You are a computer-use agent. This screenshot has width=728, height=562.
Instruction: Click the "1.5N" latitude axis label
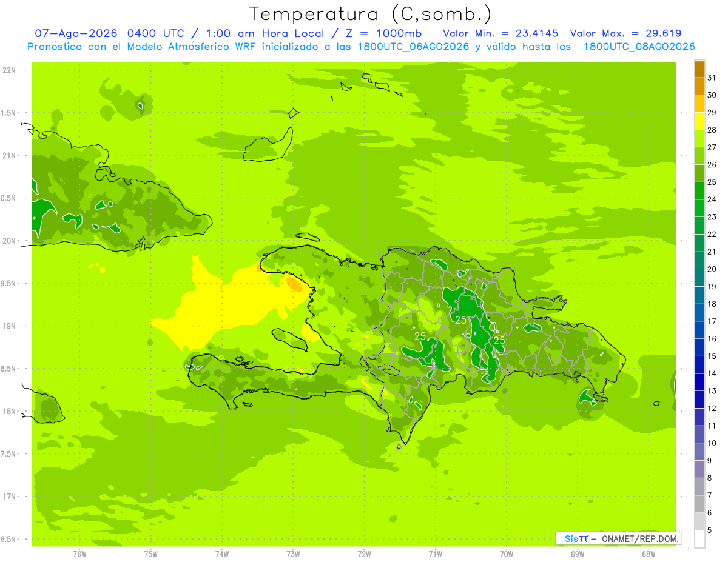click(x=9, y=113)
